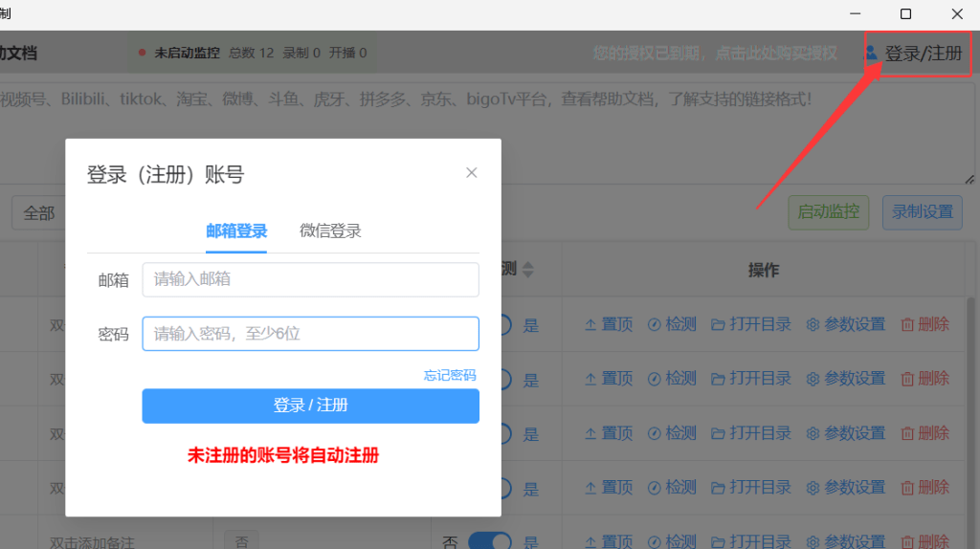Close the 登录（注册）账号 dialog
Screen dimensions: 980x549
pos(471,173)
